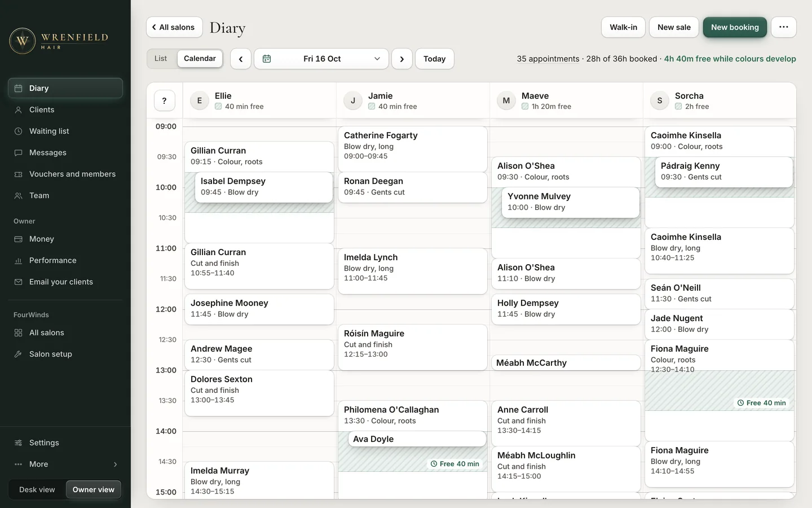Jump to Today
Screen dimensions: 812x508
pyautogui.click(x=434, y=59)
